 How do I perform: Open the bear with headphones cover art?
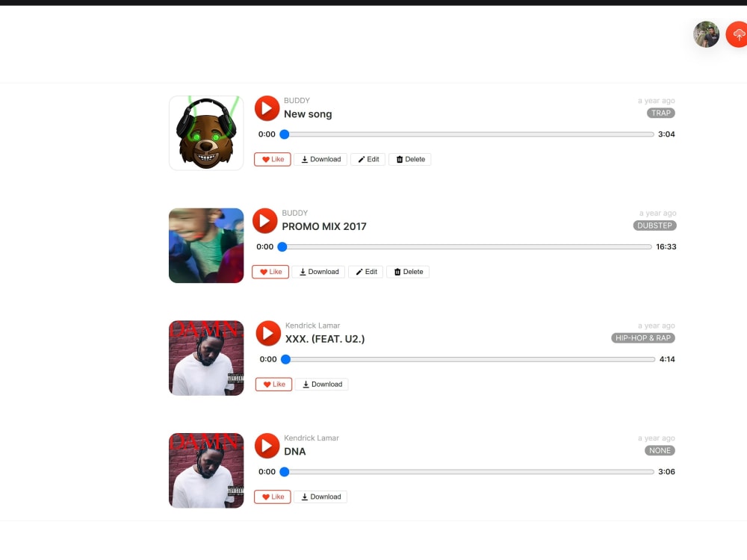206,133
